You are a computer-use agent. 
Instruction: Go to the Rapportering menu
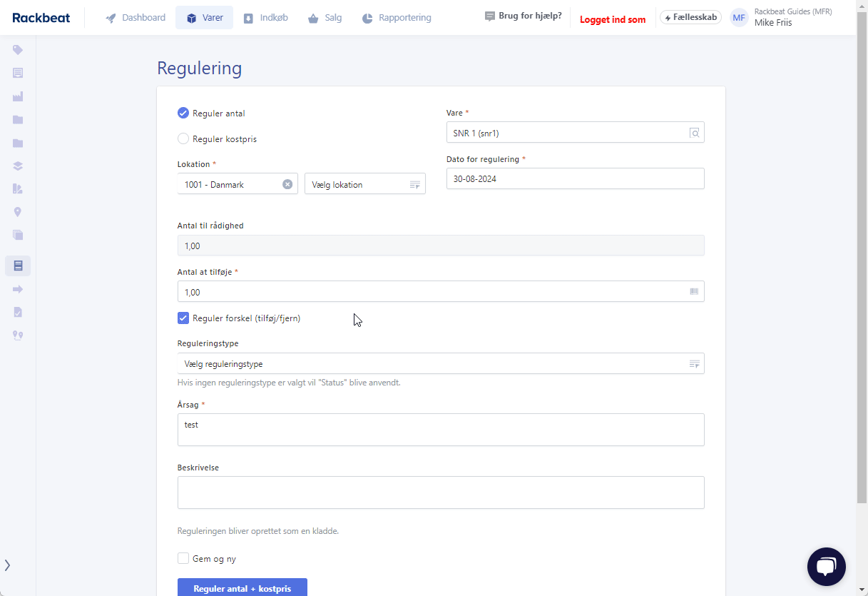[396, 18]
